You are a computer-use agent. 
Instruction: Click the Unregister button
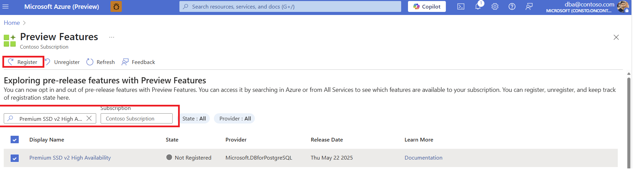(x=62, y=62)
